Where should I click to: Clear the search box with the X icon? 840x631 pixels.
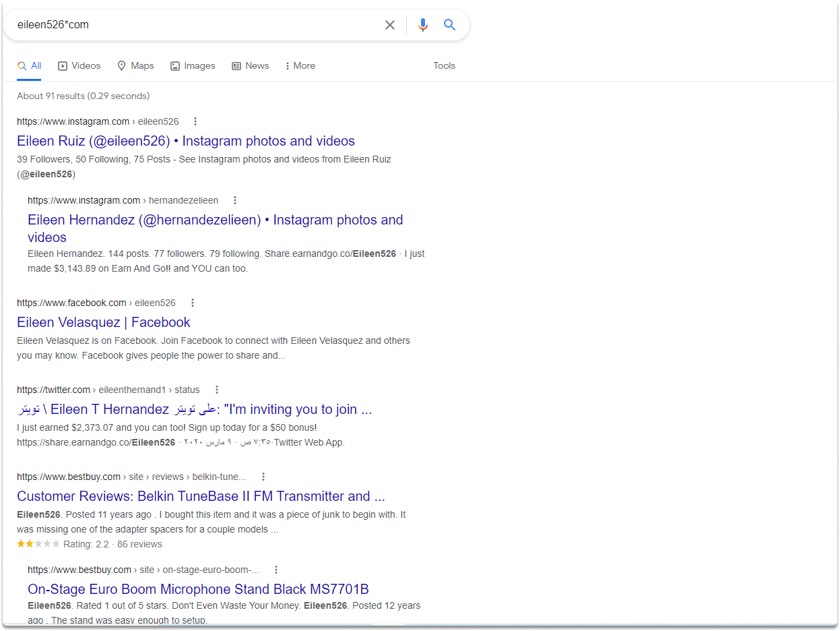tap(390, 25)
